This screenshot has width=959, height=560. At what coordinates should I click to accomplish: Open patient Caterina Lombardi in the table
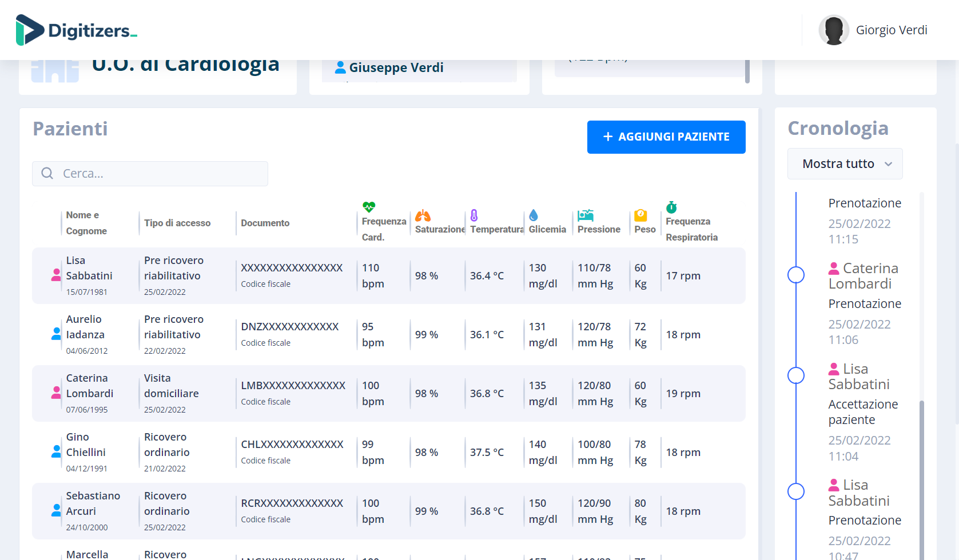[389, 393]
